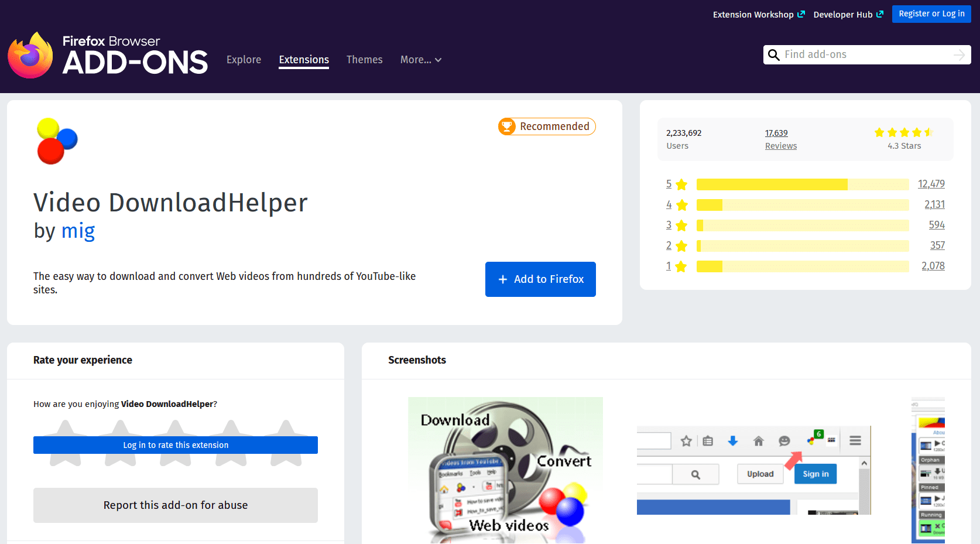The image size is (980, 544).
Task: Click Add to Firefox
Action: click(540, 279)
